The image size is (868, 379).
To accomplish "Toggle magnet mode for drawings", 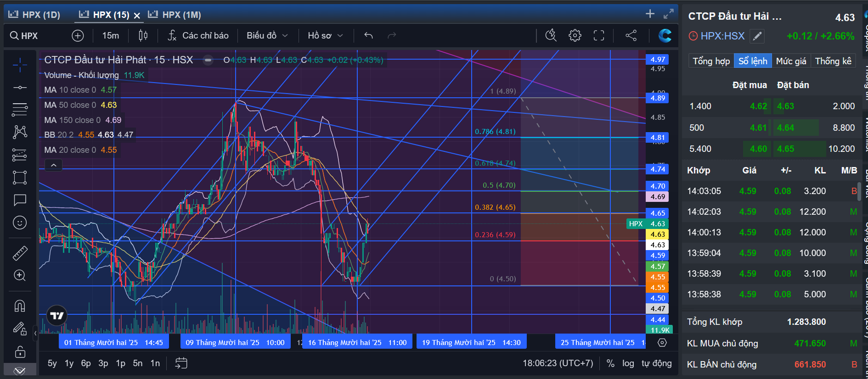I will point(20,306).
